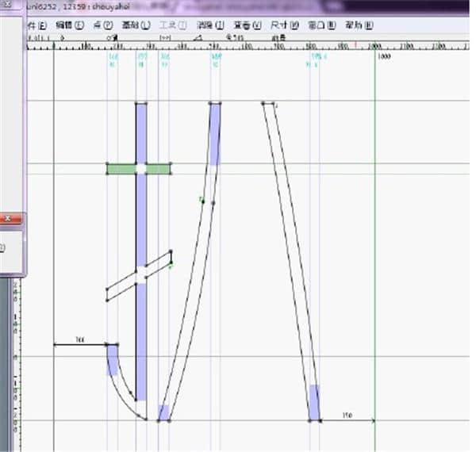Select the green node on the curved middle stroke
The width and height of the screenshot is (476, 452).
pos(202,201)
